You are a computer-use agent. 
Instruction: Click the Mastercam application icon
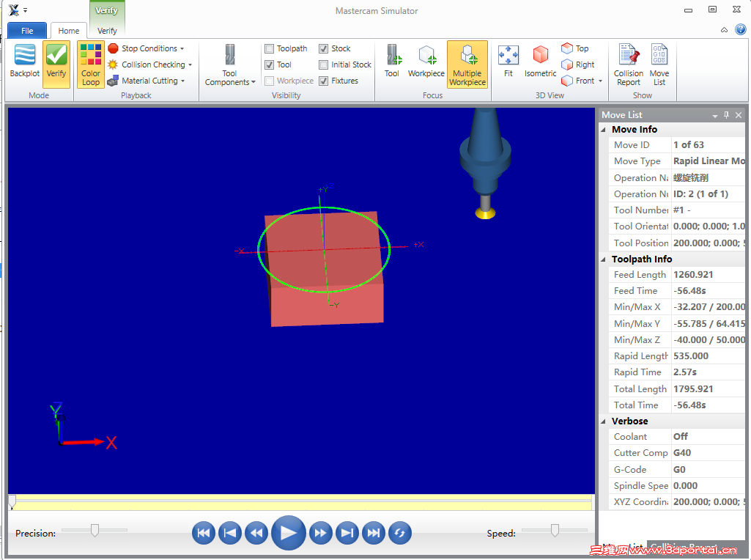click(x=13, y=10)
